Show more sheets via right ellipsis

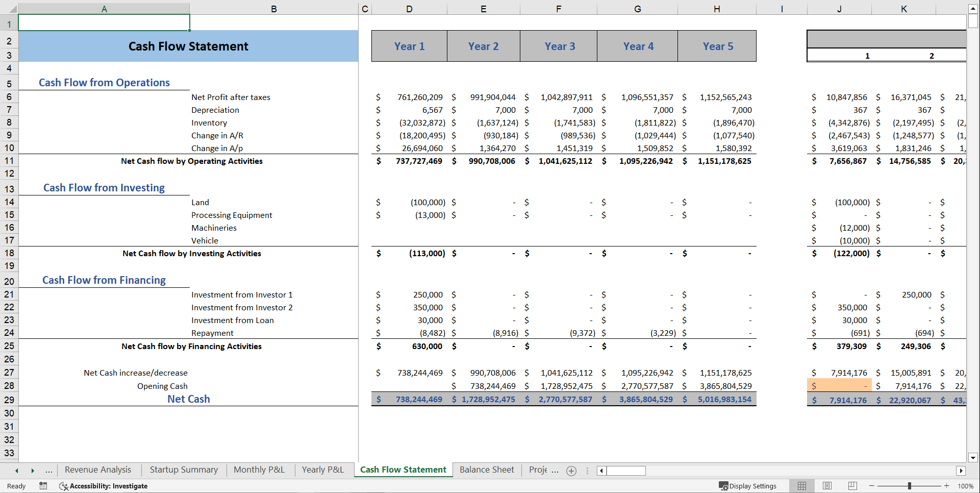(555, 471)
